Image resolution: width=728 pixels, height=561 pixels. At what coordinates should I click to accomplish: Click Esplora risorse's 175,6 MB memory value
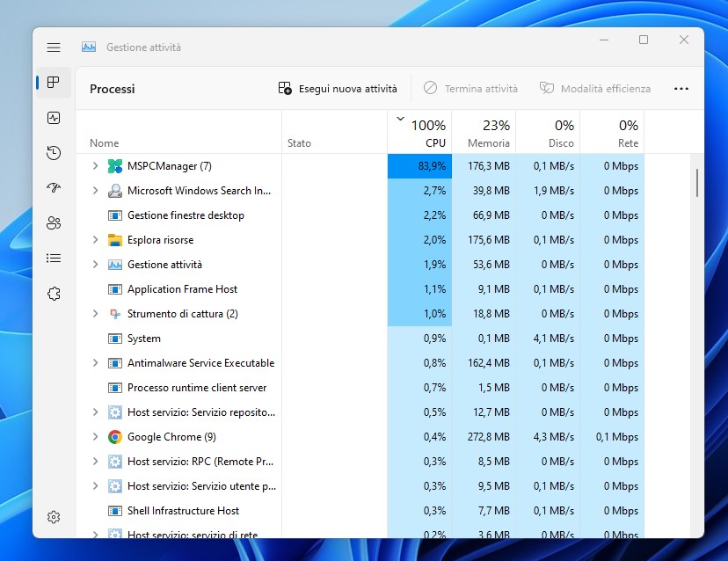coord(489,240)
